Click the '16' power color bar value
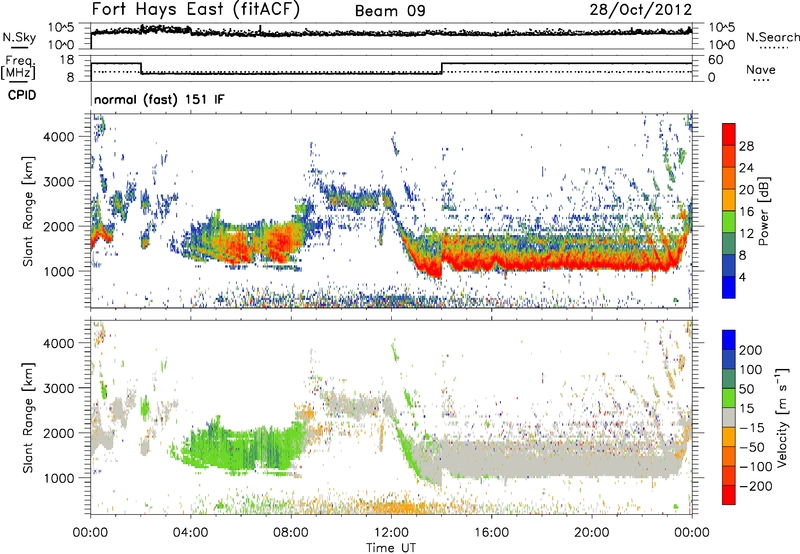 click(x=746, y=212)
